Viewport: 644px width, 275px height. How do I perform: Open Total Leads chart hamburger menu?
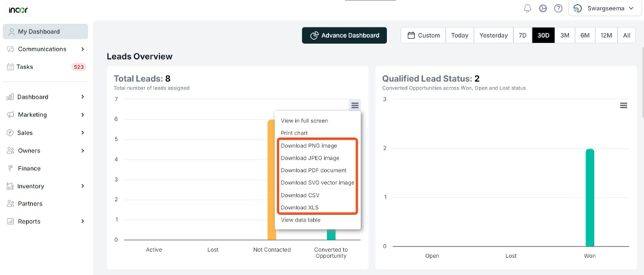355,106
